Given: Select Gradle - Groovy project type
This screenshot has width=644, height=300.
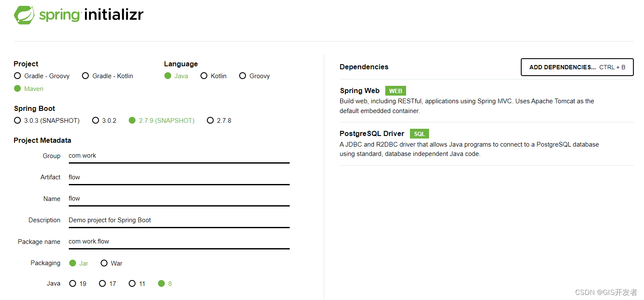Looking at the screenshot, I should [x=17, y=76].
